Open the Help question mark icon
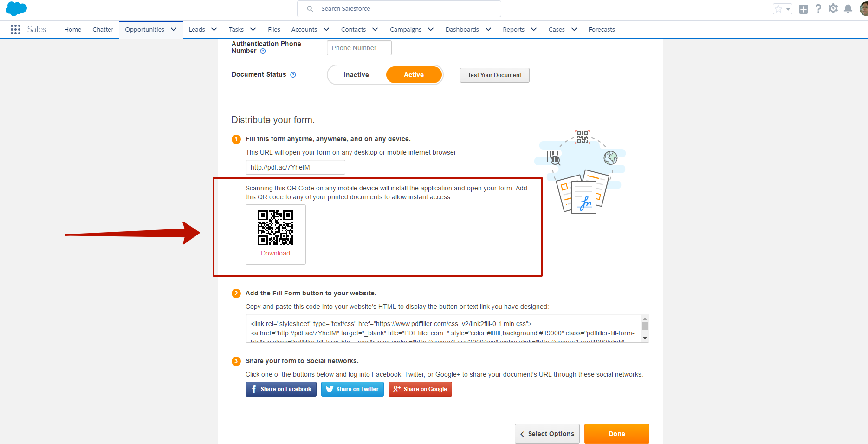Screen dimensions: 868x444 click(818, 9)
